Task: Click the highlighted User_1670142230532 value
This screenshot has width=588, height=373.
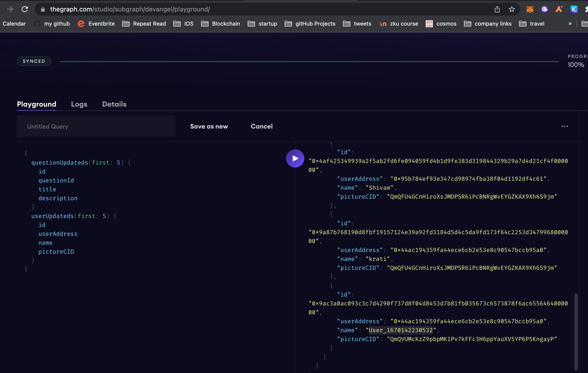Action: coord(401,330)
